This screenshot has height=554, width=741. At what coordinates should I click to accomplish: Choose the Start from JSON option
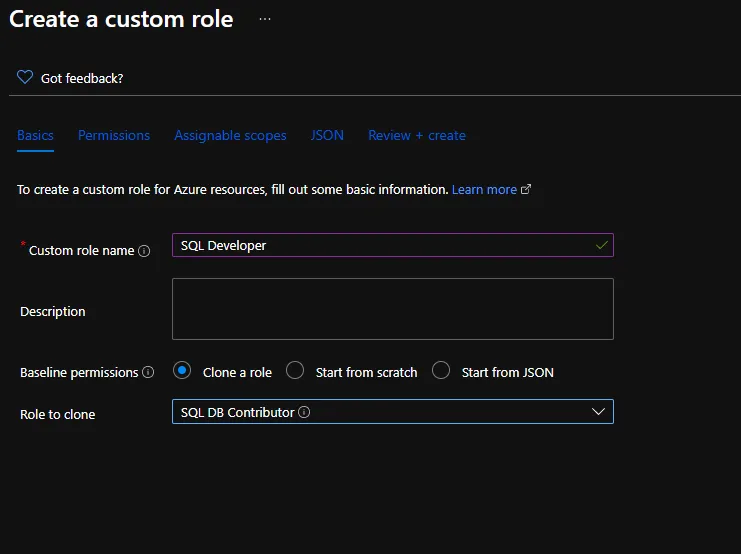tap(441, 371)
